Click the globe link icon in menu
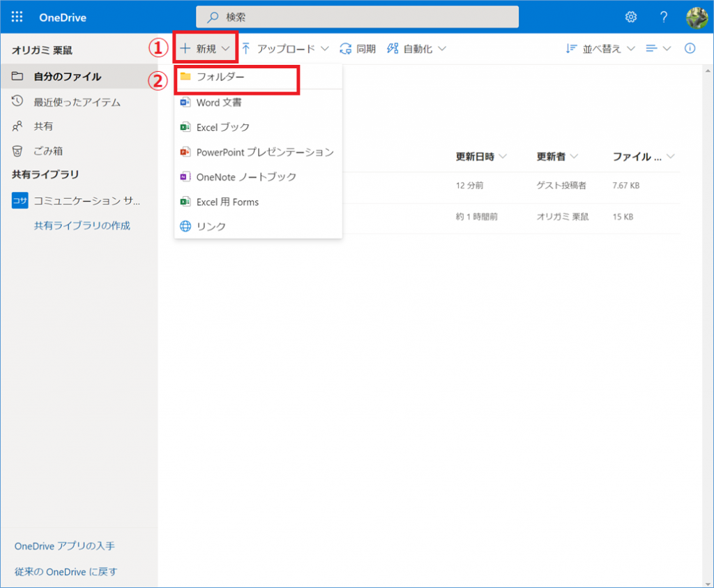The image size is (714, 588). click(185, 227)
